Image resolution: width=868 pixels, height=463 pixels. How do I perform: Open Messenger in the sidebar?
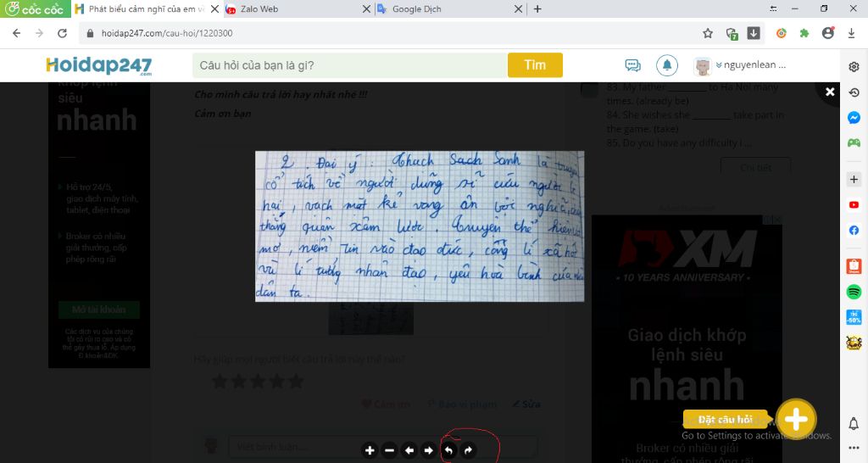point(854,117)
